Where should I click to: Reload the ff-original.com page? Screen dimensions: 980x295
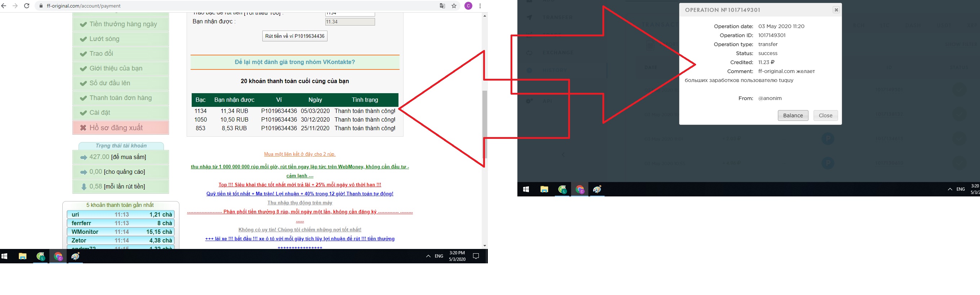pyautogui.click(x=27, y=6)
